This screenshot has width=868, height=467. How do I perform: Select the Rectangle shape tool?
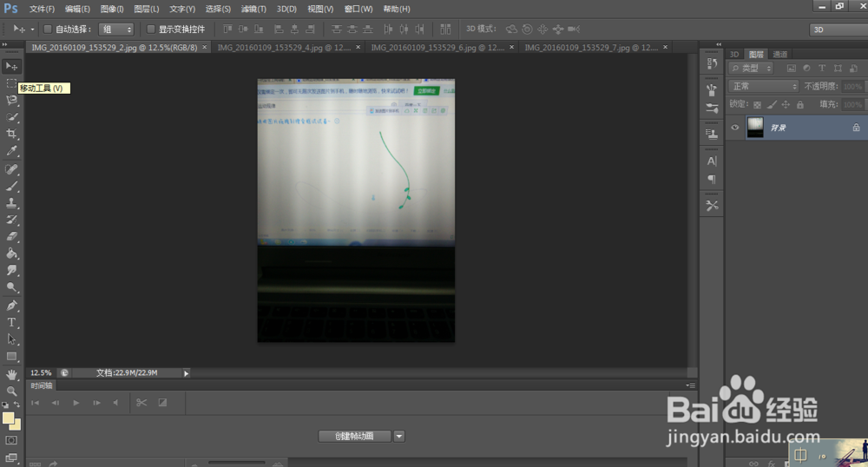(11, 357)
